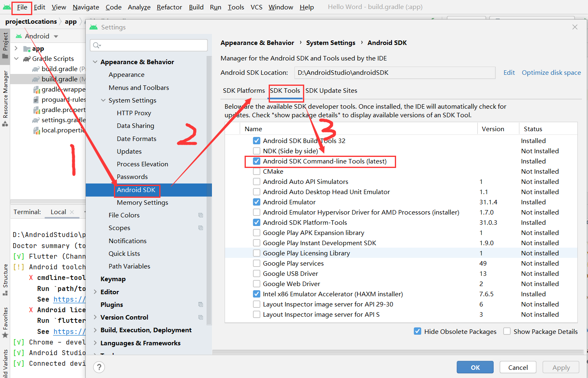Click the Gradle Scripts elephant icon
The height and width of the screenshot is (378, 588).
pyautogui.click(x=27, y=59)
